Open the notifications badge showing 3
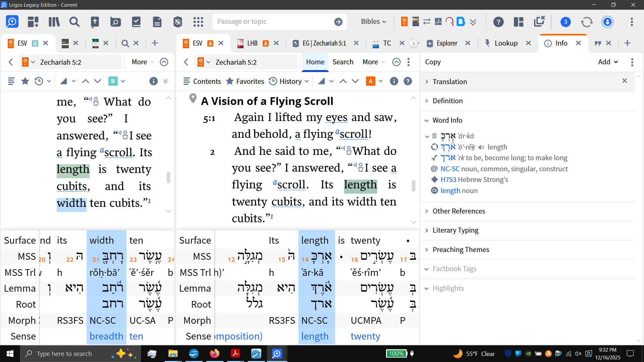Screen dimensions: 644x362 point(566,22)
